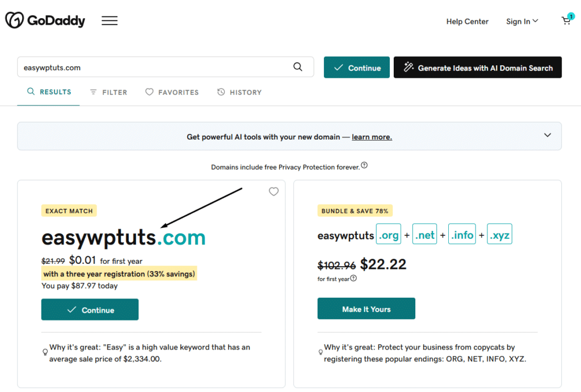Click the bundle price info icon
Image resolution: width=581 pixels, height=392 pixels.
point(353,279)
